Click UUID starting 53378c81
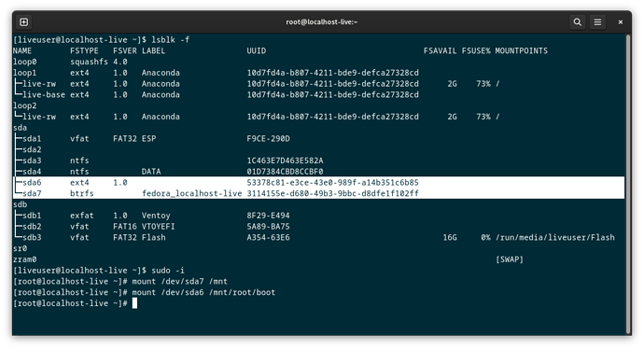 click(332, 182)
